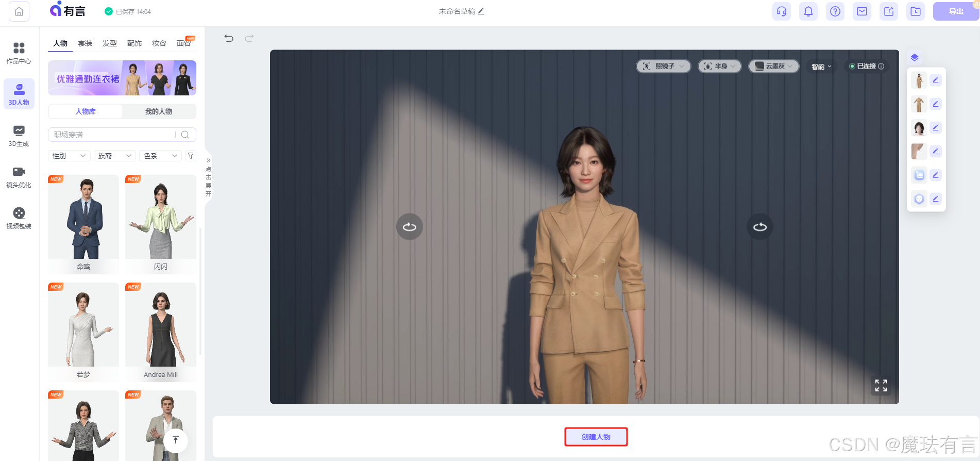Switch to the 面容 tab
The width and height of the screenshot is (980, 461).
184,43
